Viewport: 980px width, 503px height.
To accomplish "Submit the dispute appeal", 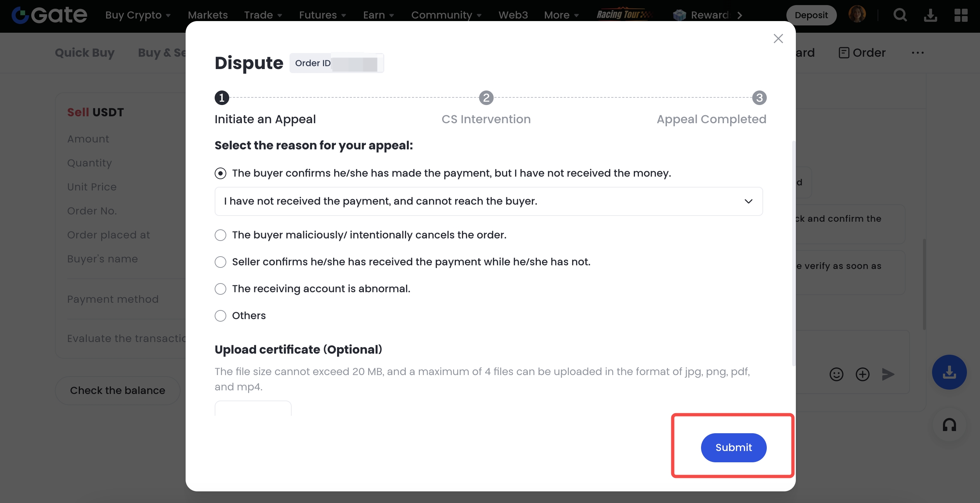I will coord(733,448).
